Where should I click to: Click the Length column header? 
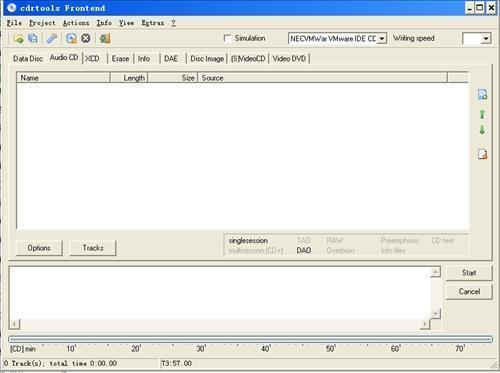tap(129, 78)
